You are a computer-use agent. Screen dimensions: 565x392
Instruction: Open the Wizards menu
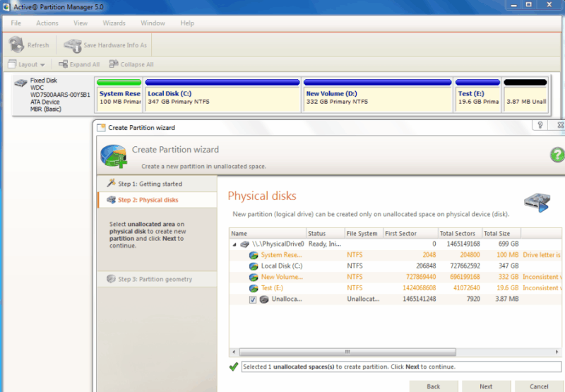coord(114,23)
